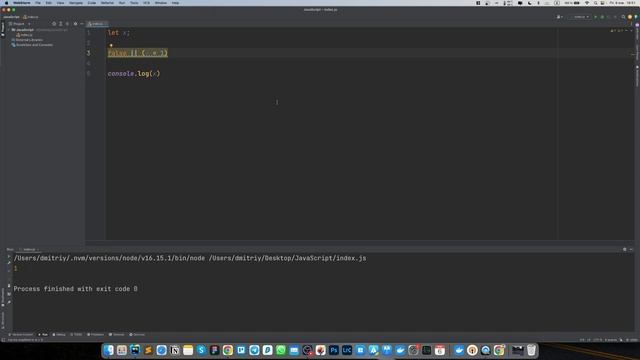Open Finder from the Dock
The height and width of the screenshot is (360, 640).
tap(109, 350)
